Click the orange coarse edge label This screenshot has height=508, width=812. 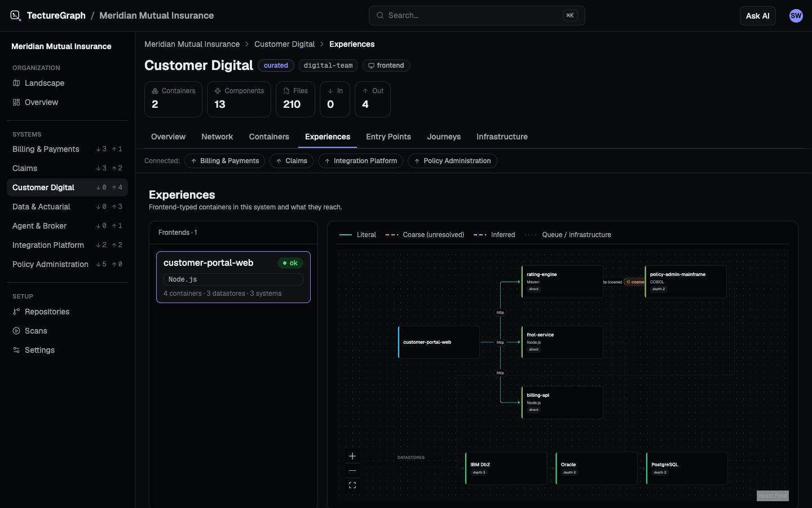[x=635, y=282]
